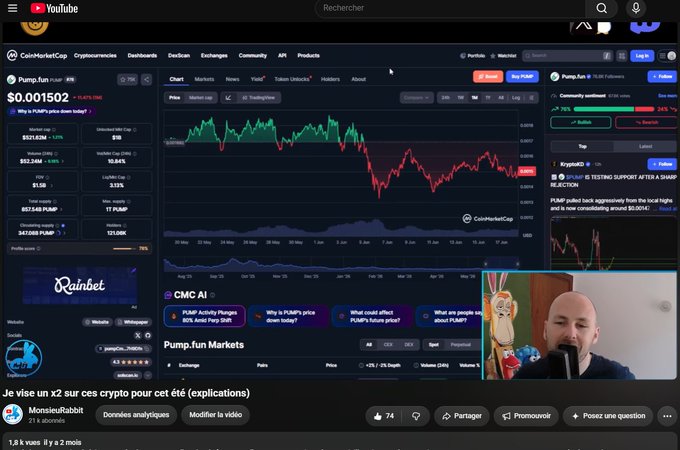Switch to line chart icon view
This screenshot has width=680, height=450.
[228, 98]
